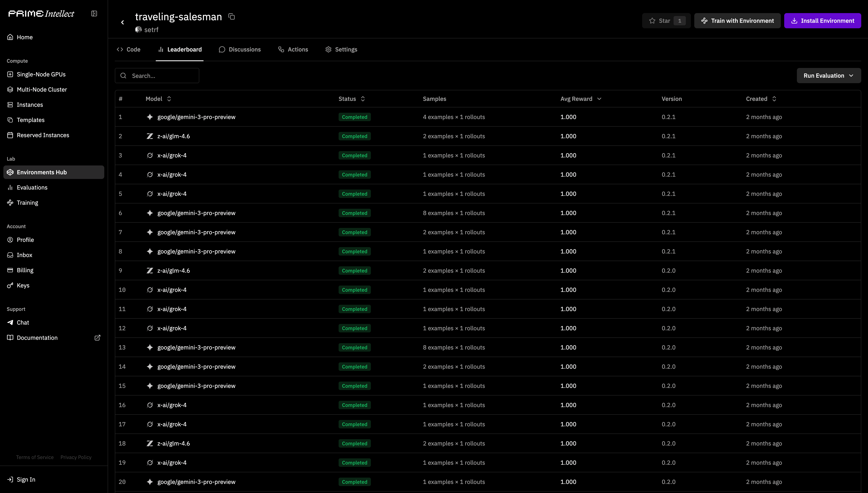Image resolution: width=868 pixels, height=493 pixels.
Task: Go back using the left arrow
Action: [123, 22]
